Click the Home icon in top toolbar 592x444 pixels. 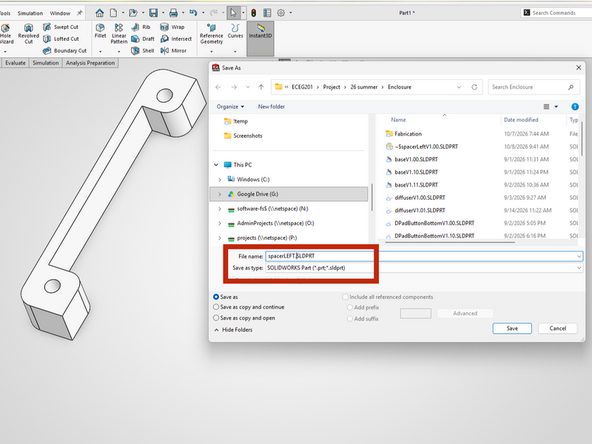point(99,13)
